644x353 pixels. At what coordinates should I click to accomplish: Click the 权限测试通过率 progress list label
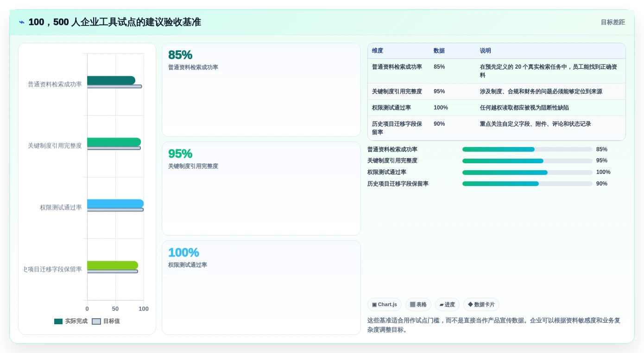[387, 172]
